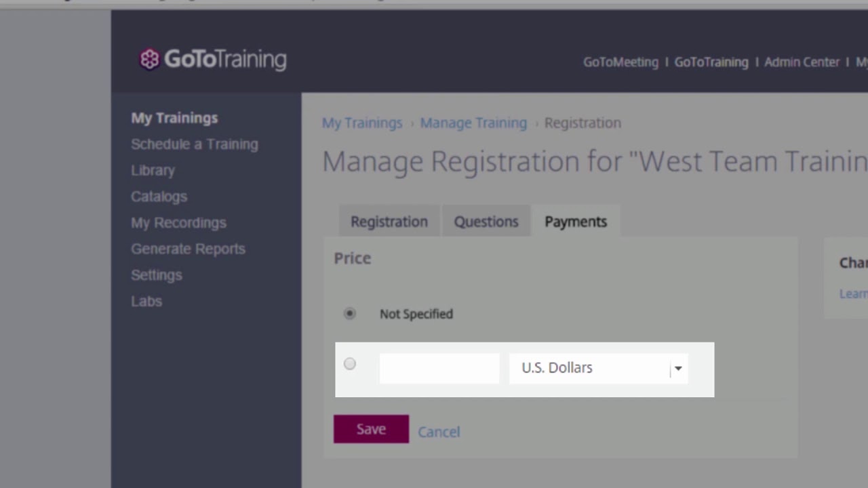Click GoToTraining header link

(711, 62)
